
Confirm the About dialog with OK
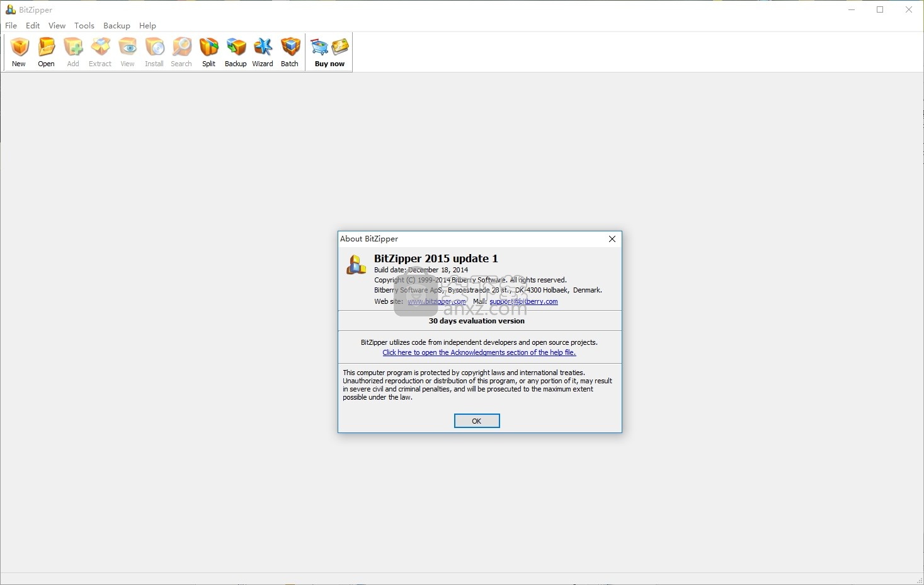[477, 420]
